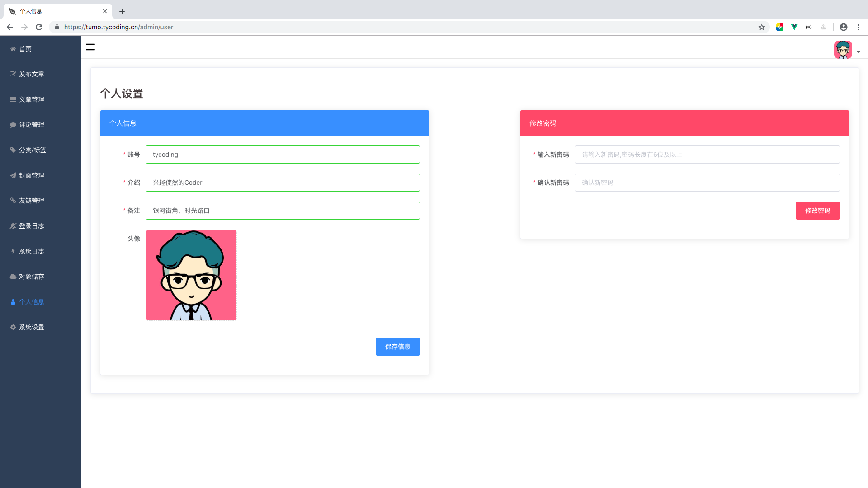
Task: Open a new browser tab
Action: click(x=122, y=11)
